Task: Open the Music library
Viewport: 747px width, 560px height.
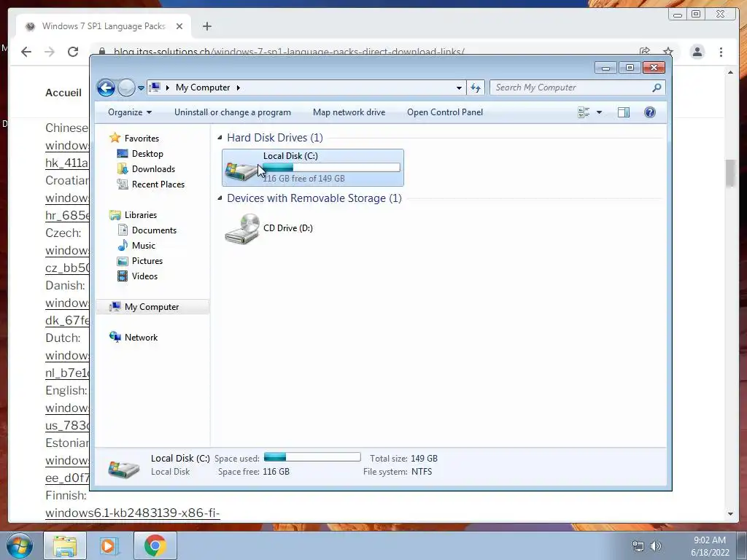Action: coord(144,246)
